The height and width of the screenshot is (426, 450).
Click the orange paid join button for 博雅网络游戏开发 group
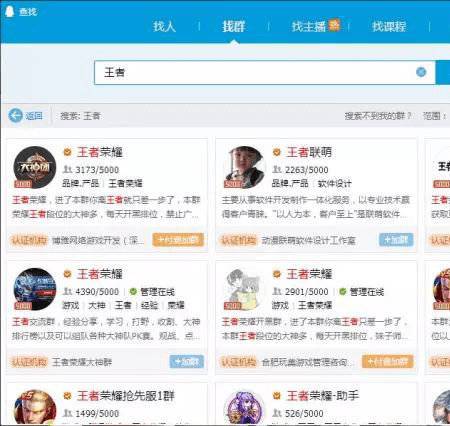pos(178,240)
